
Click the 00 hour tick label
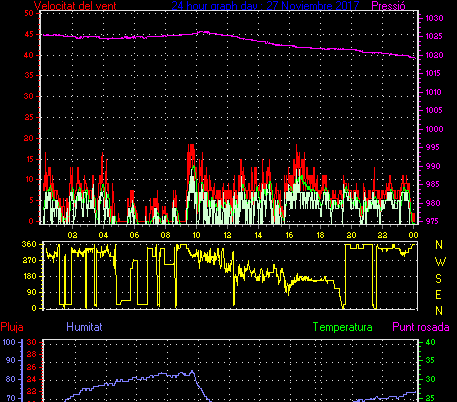(413, 235)
